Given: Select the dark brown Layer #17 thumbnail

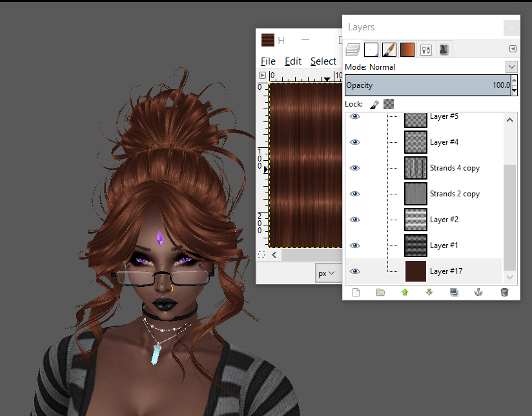Looking at the screenshot, I should click(416, 271).
